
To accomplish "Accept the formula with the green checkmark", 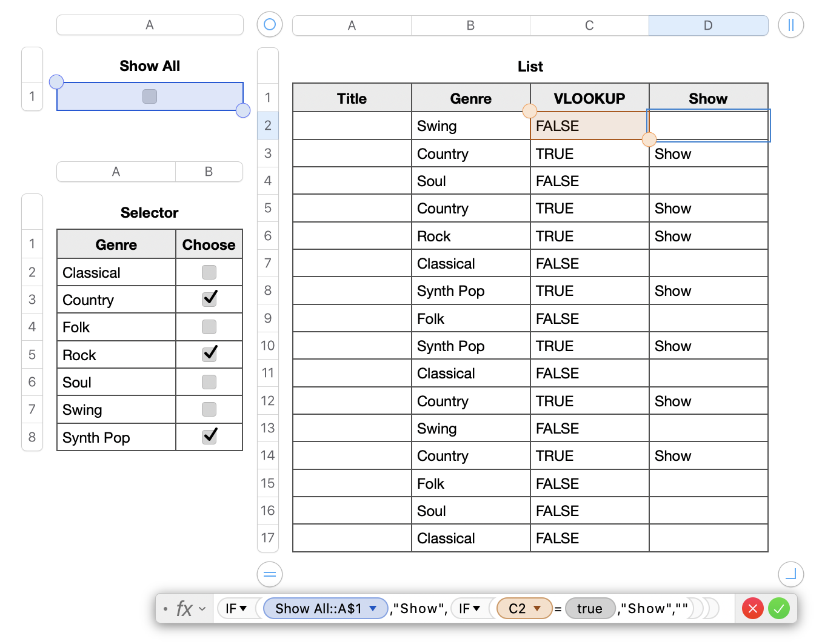I will (779, 608).
